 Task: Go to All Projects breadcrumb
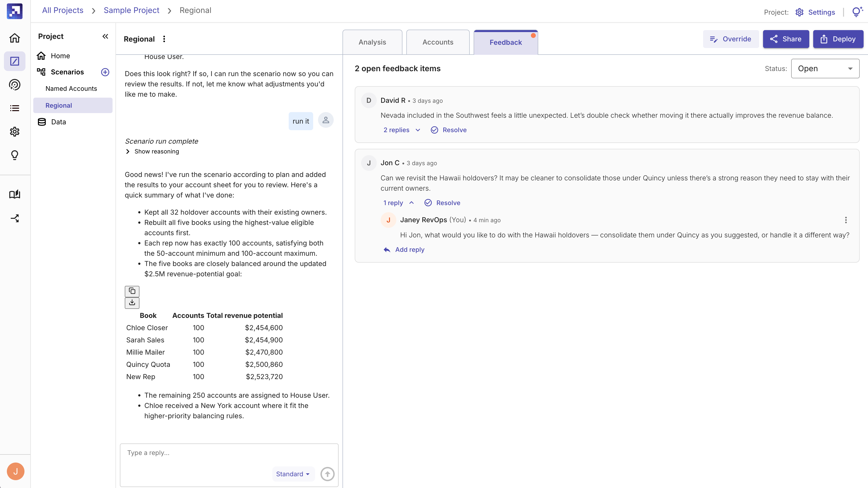[x=63, y=10]
